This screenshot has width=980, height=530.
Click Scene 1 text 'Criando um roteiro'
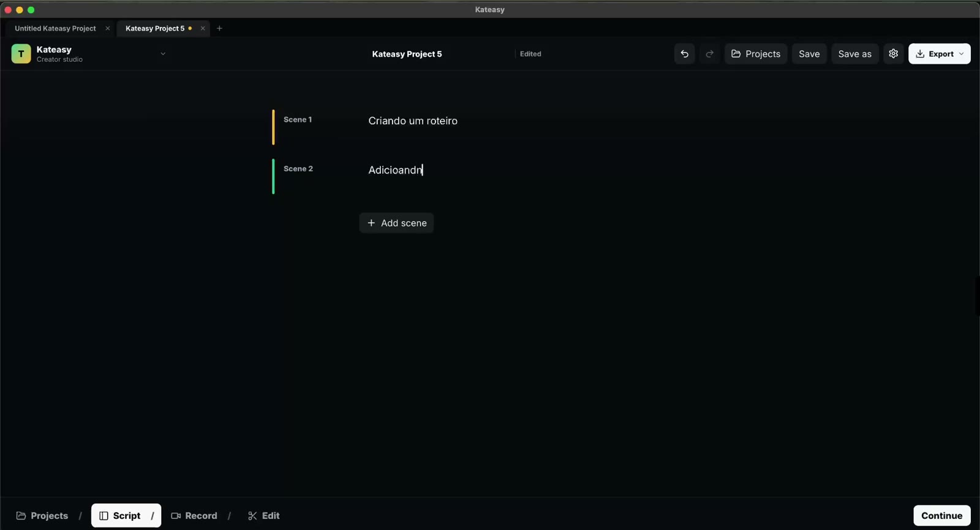tap(413, 121)
